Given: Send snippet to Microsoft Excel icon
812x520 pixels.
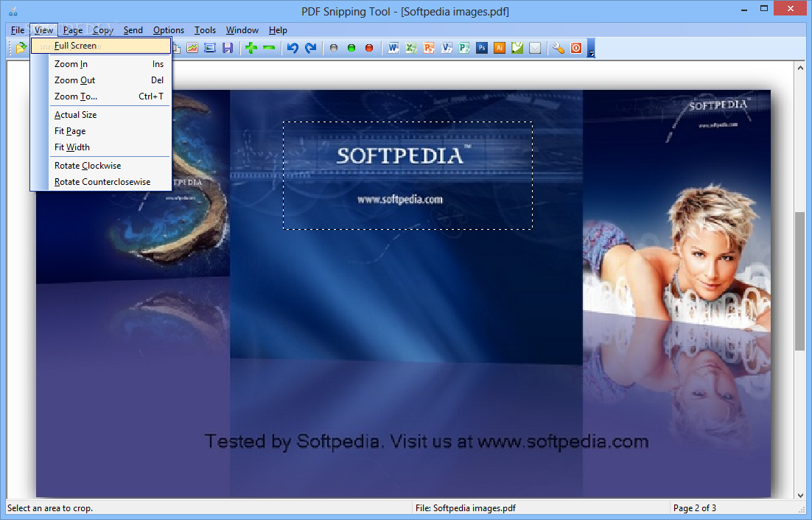Looking at the screenshot, I should pos(410,48).
